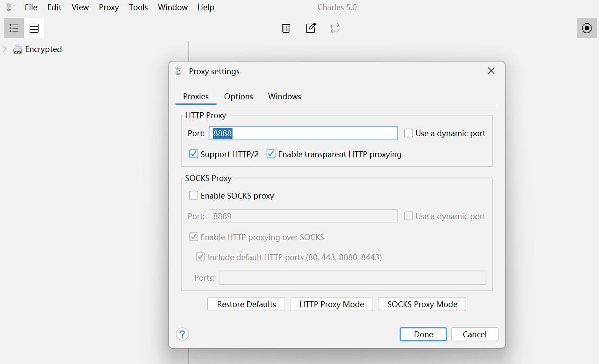Switch to the Windows tab
Viewport: 599px width, 364px height.
(284, 96)
